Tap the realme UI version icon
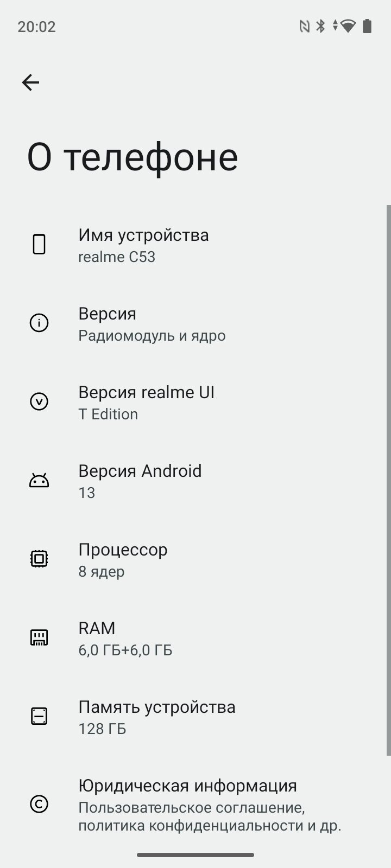This screenshot has width=391, height=868. coord(39,401)
